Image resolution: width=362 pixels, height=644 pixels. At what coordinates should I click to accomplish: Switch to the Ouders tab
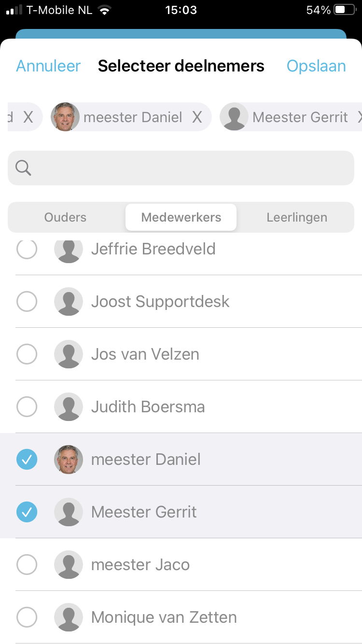point(66,217)
